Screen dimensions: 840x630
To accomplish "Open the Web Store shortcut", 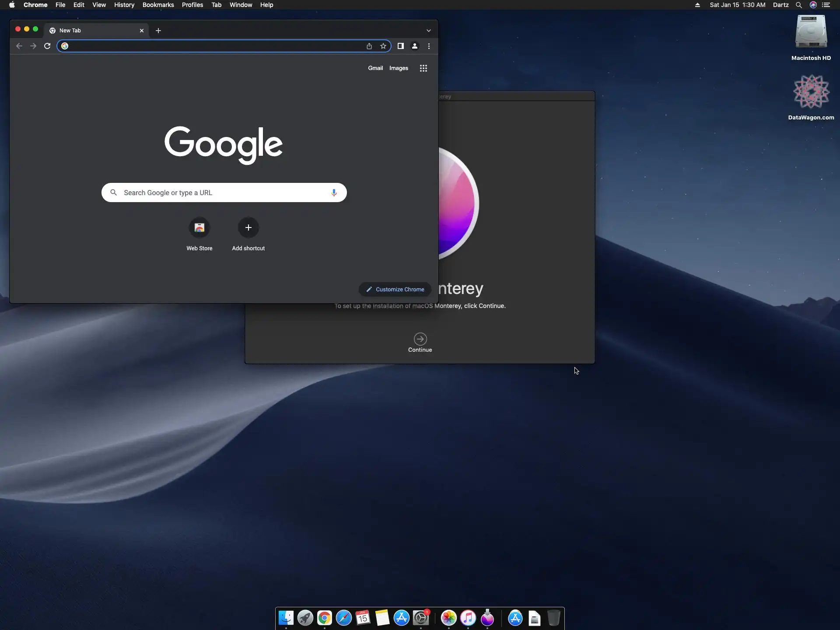I will click(199, 228).
